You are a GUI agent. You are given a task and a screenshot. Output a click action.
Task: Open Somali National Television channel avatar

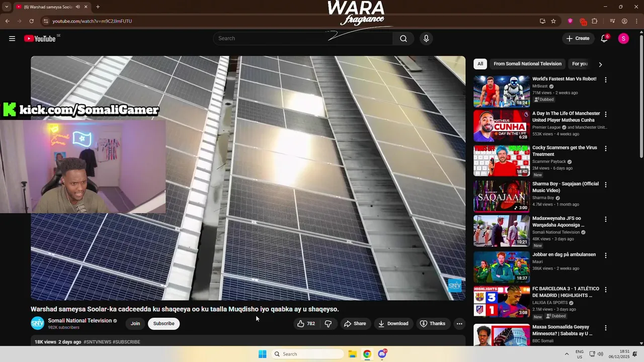coord(37,323)
